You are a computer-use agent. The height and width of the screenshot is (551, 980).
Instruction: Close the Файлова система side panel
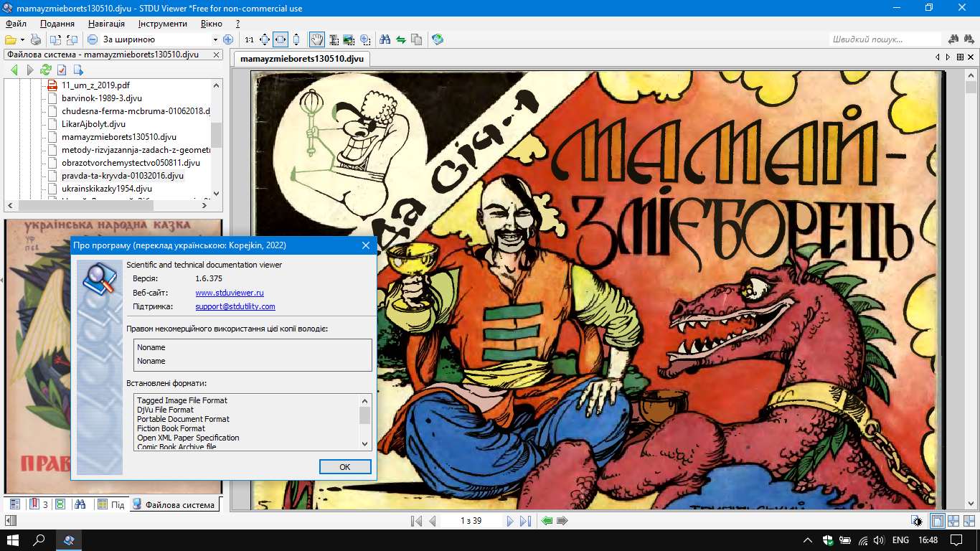217,55
